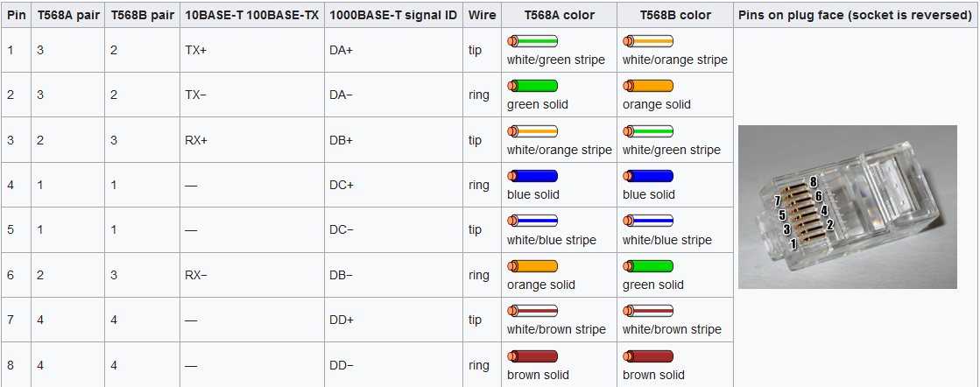Open the RJ45 plug photo thumbnail

(x=848, y=207)
